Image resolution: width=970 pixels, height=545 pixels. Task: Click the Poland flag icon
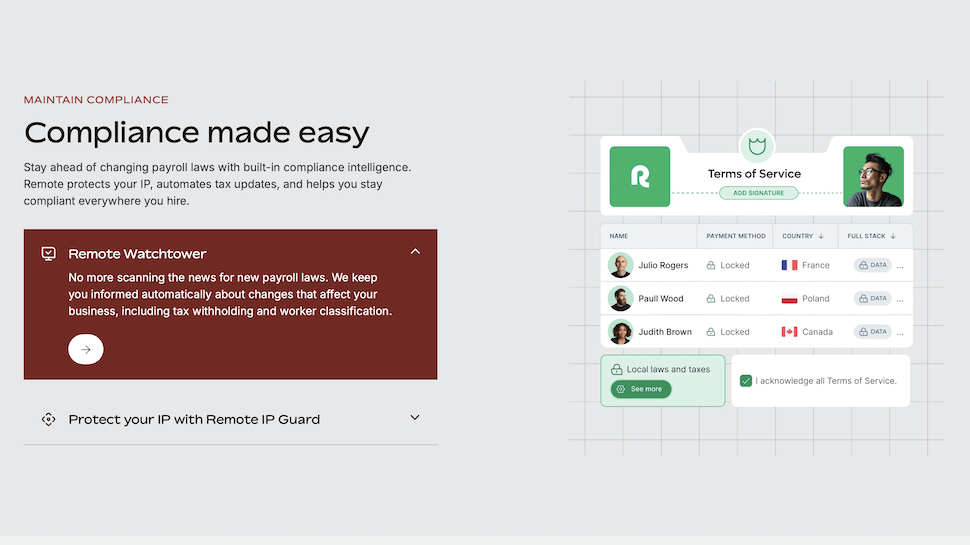pyautogui.click(x=789, y=299)
